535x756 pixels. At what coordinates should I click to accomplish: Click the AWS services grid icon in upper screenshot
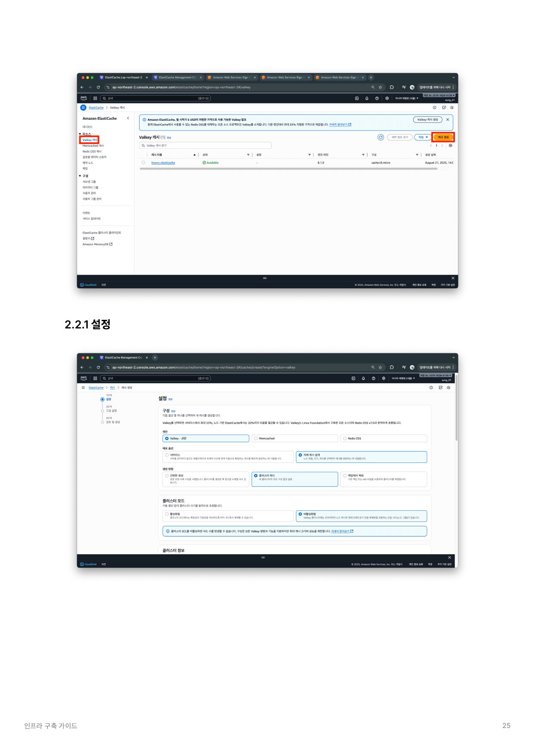pos(95,98)
